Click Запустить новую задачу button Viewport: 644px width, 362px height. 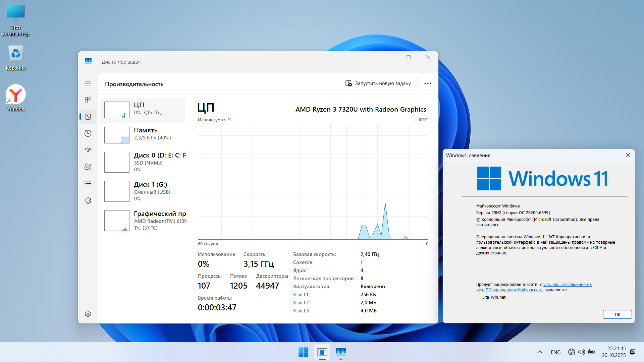pos(378,83)
